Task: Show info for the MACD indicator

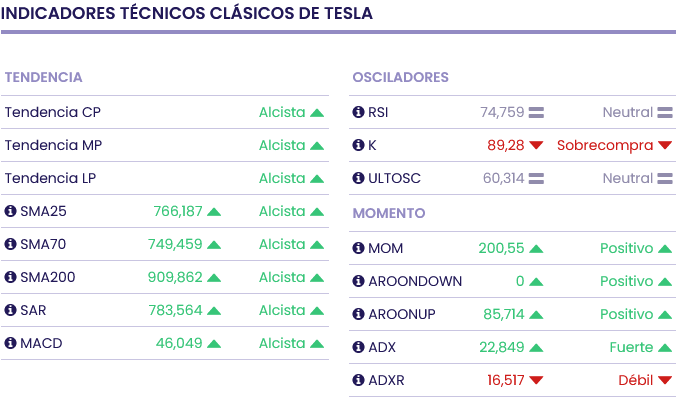Action: point(11,343)
